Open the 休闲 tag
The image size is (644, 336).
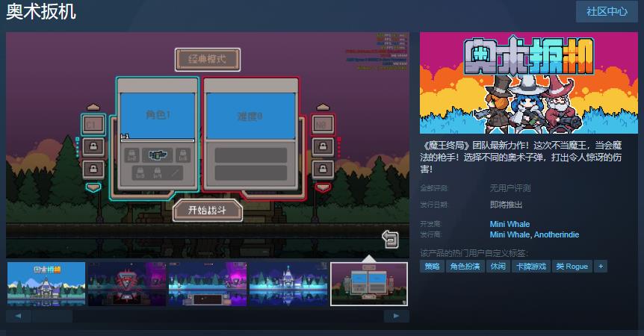[497, 266]
